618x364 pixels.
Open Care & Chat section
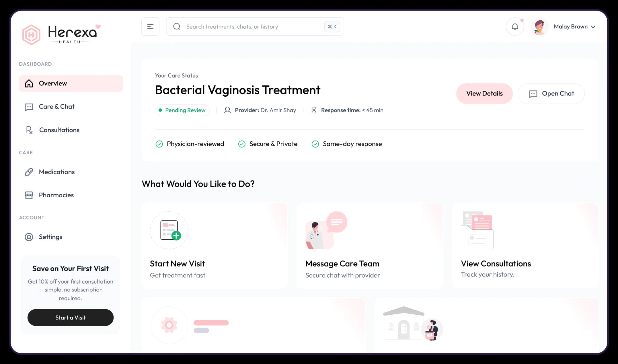point(71,107)
